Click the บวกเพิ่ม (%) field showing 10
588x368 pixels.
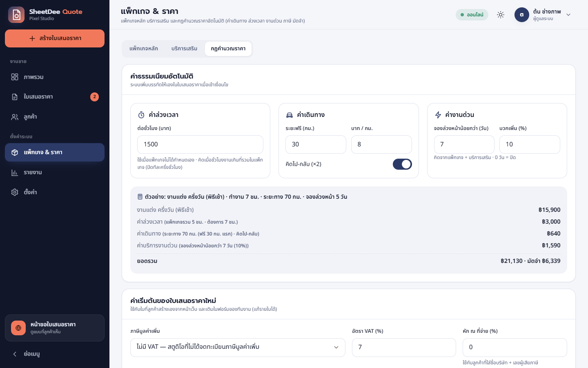530,144
